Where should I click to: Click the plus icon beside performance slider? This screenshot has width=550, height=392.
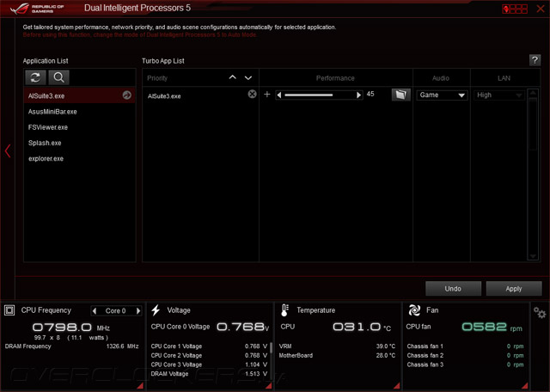(267, 94)
